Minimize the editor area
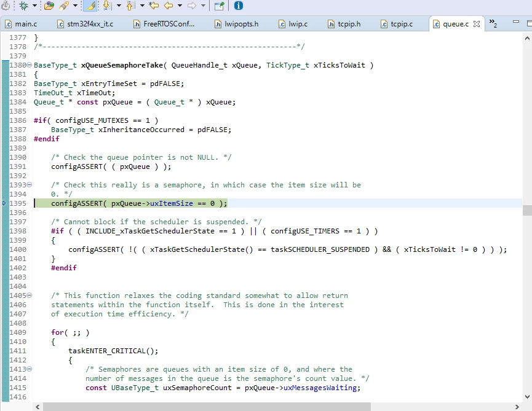This screenshot has width=532, height=411. click(516, 22)
